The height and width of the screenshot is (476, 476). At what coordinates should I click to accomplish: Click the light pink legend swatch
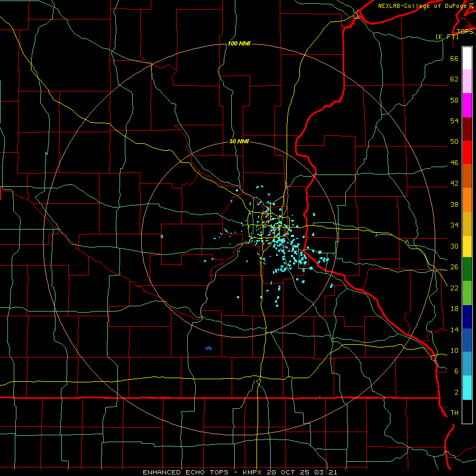[x=467, y=81]
